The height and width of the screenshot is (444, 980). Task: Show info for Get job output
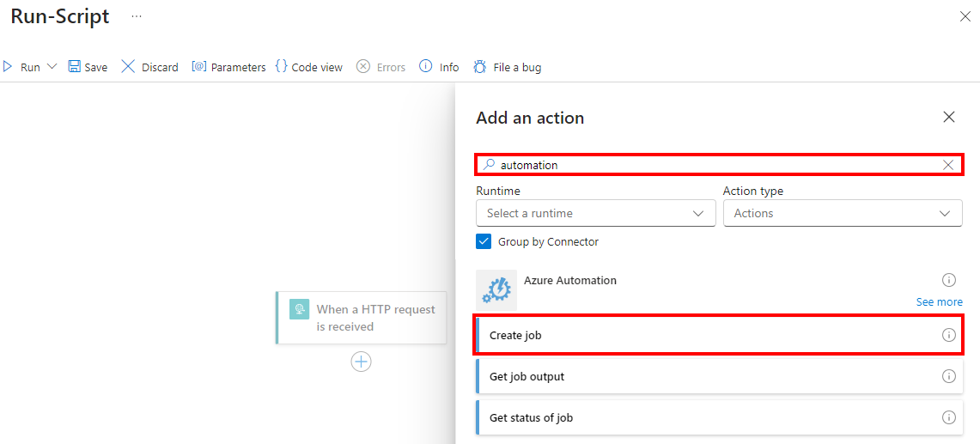coord(949,376)
